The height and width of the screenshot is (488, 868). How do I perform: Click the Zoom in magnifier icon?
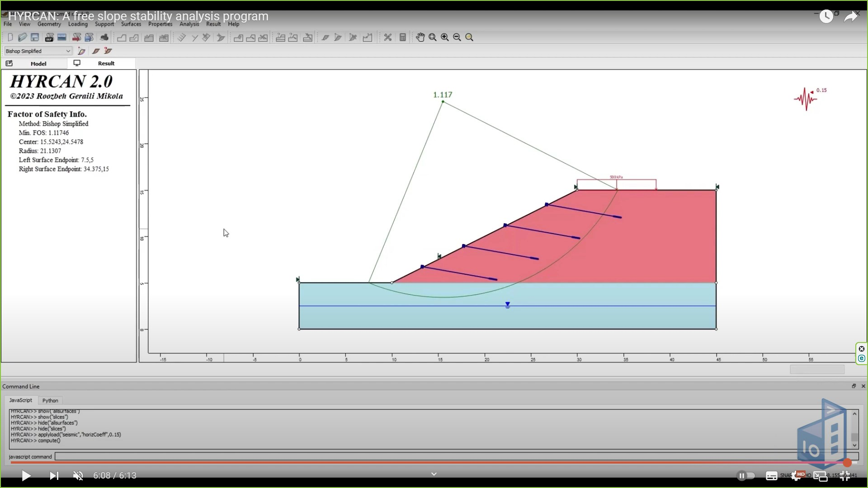point(445,38)
